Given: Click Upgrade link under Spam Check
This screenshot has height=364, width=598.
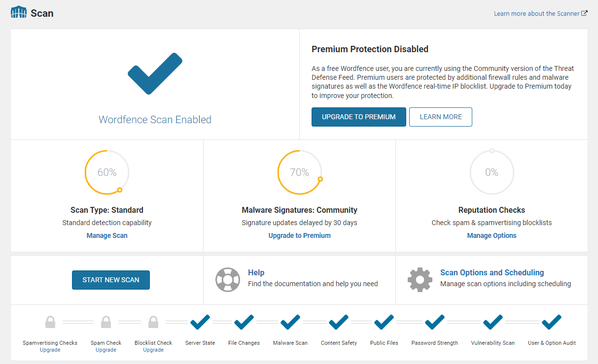Looking at the screenshot, I should click(106, 350).
